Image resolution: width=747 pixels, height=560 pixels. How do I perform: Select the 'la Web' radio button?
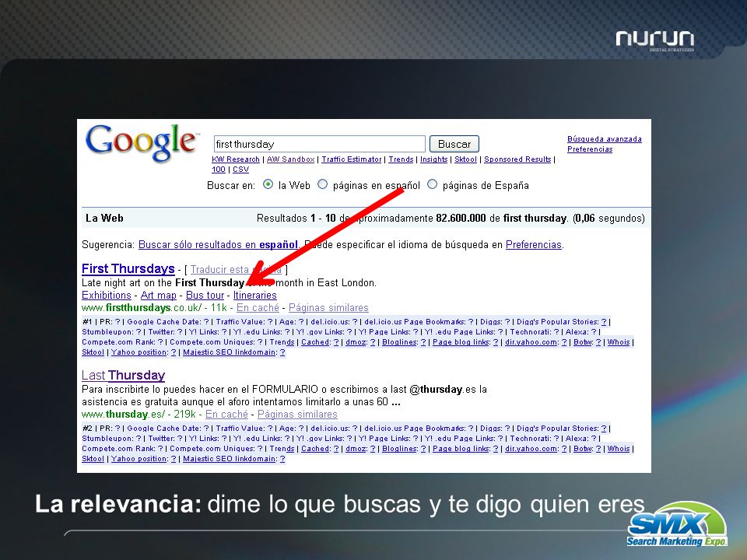(x=268, y=184)
